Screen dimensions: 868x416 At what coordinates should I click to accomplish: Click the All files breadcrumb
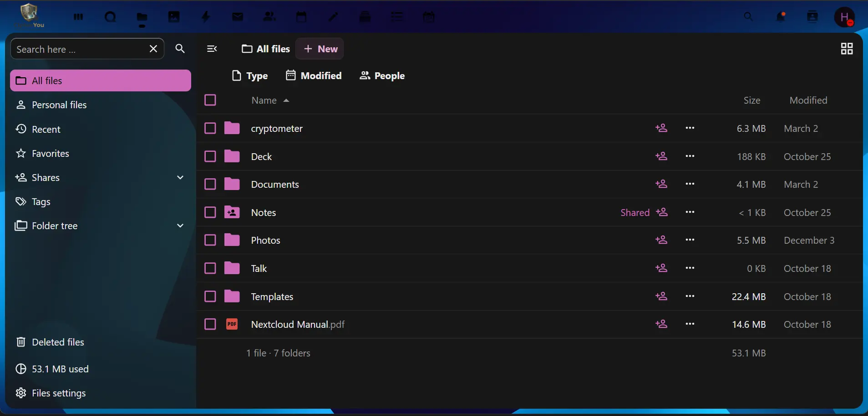pos(266,49)
